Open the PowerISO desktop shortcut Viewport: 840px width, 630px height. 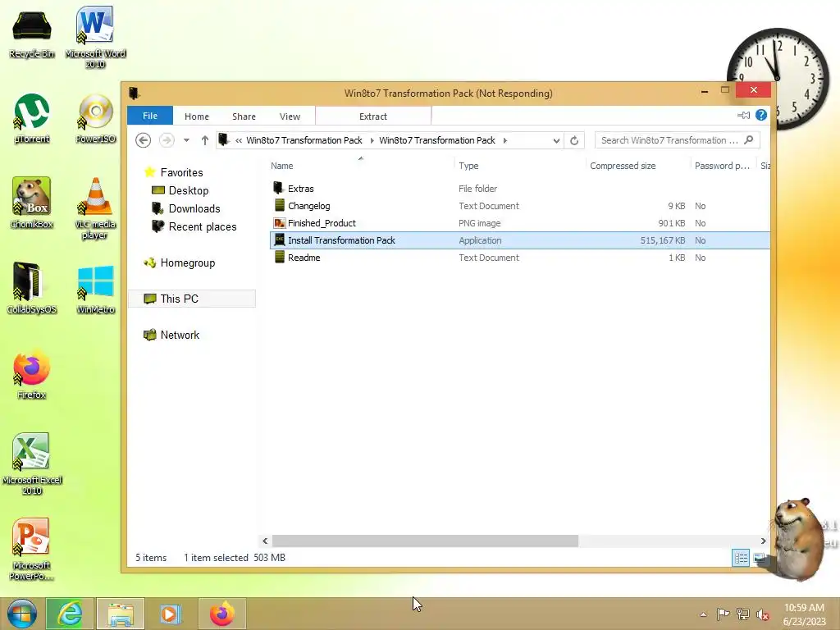tap(95, 119)
